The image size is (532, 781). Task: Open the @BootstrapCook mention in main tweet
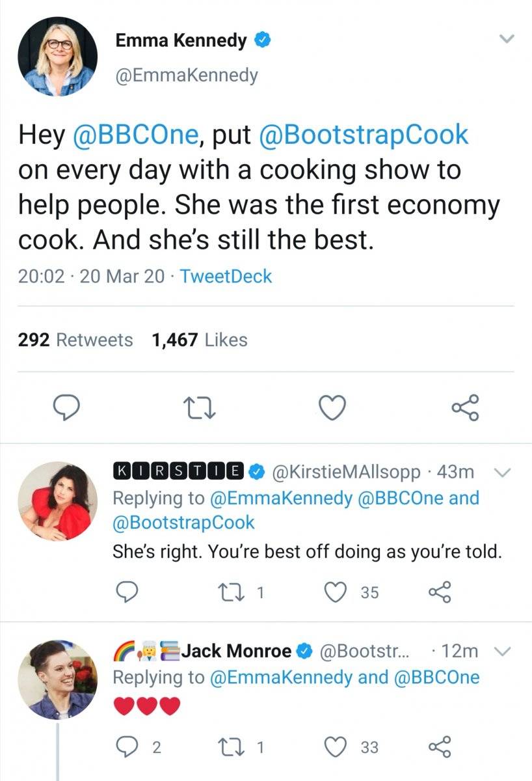[364, 134]
